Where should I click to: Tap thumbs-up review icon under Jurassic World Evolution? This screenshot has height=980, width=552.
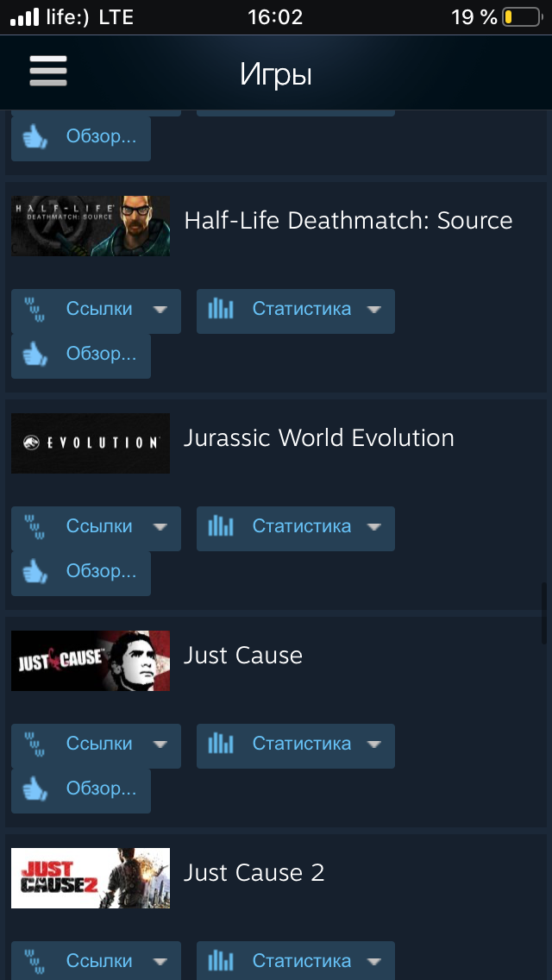pos(35,572)
